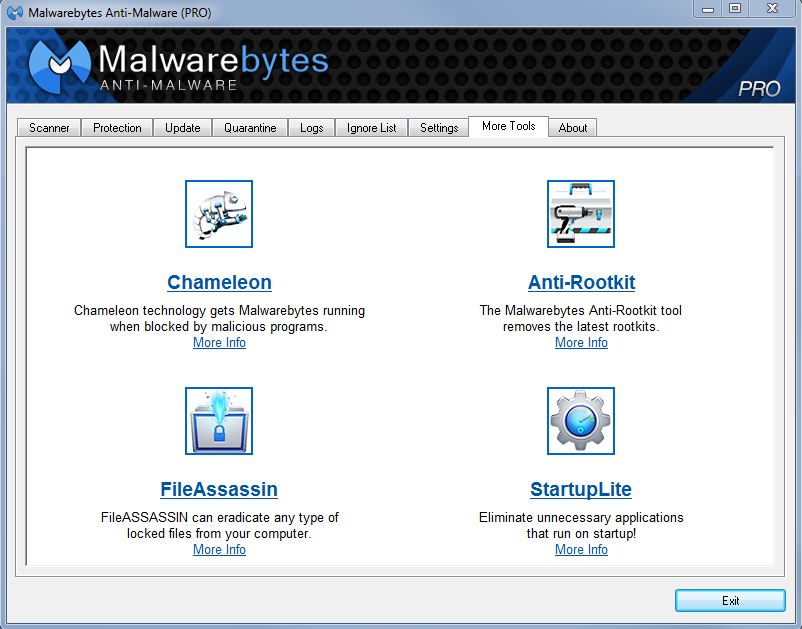View the Logs tab

(x=311, y=128)
